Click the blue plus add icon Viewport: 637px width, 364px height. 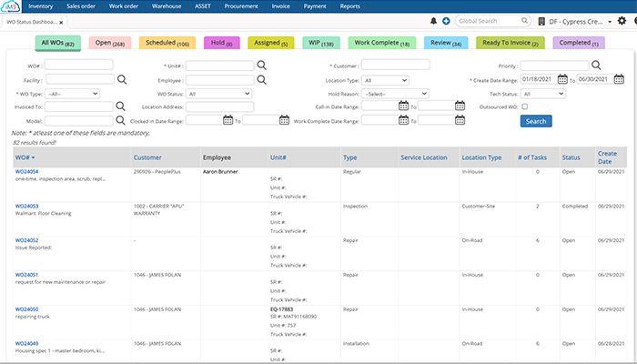click(446, 21)
